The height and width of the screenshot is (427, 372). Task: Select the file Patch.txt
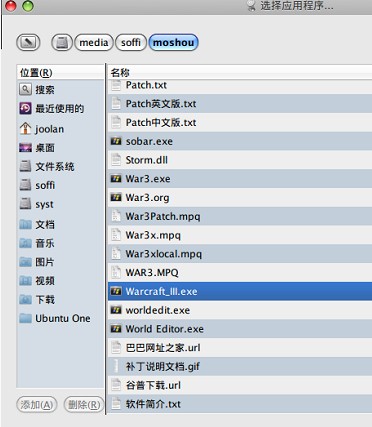(240, 87)
